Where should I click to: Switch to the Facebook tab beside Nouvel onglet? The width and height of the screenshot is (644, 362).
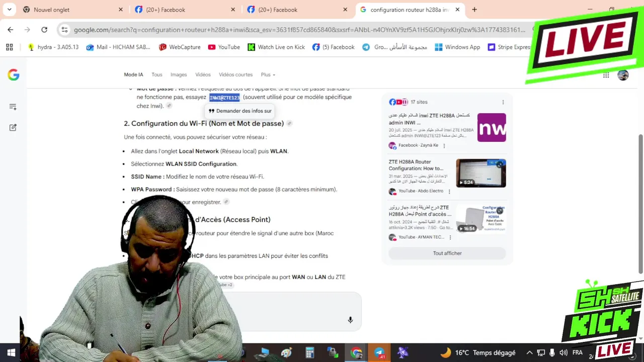pyautogui.click(x=185, y=10)
